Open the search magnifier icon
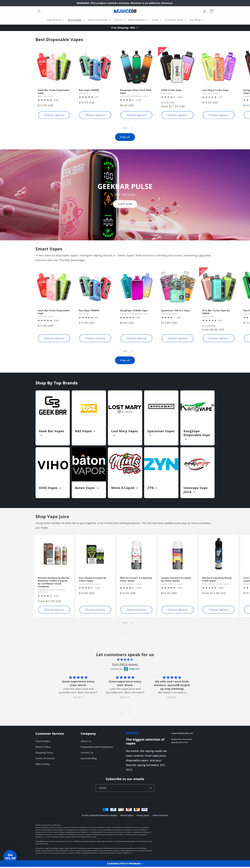250x868 pixels. [x=39, y=11]
